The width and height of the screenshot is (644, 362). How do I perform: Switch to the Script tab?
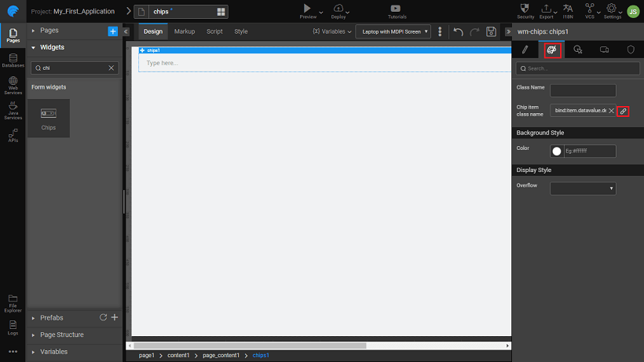[x=214, y=31]
